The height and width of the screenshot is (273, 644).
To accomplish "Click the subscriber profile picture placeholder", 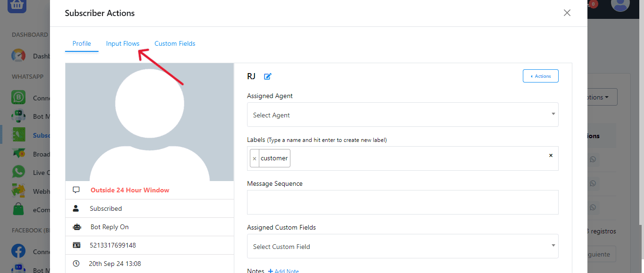I will [x=149, y=122].
